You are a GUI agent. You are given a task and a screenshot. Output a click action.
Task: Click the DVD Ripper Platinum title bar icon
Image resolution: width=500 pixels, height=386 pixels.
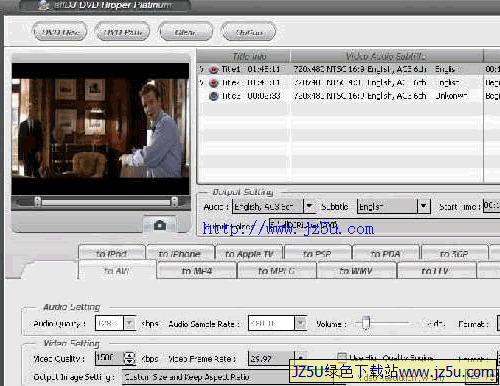(x=44, y=5)
